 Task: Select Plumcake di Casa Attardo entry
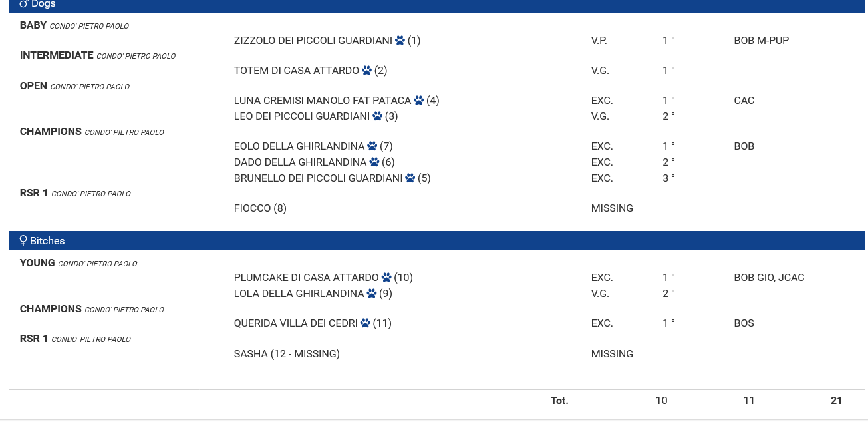tap(306, 278)
